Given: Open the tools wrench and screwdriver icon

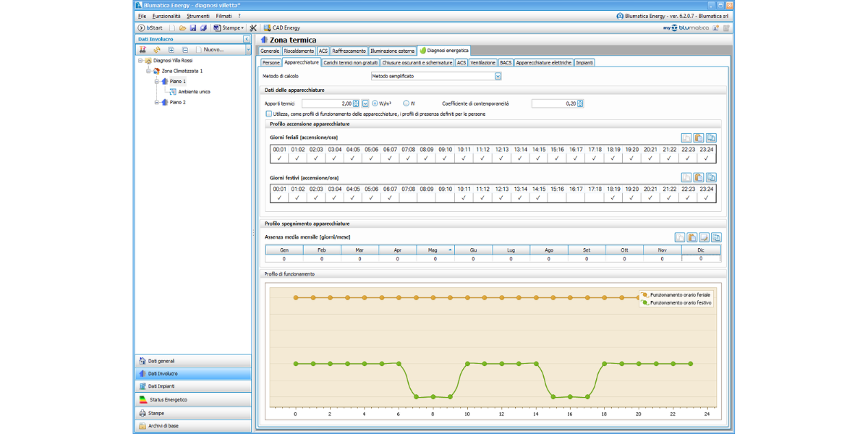Looking at the screenshot, I should pyautogui.click(x=253, y=27).
